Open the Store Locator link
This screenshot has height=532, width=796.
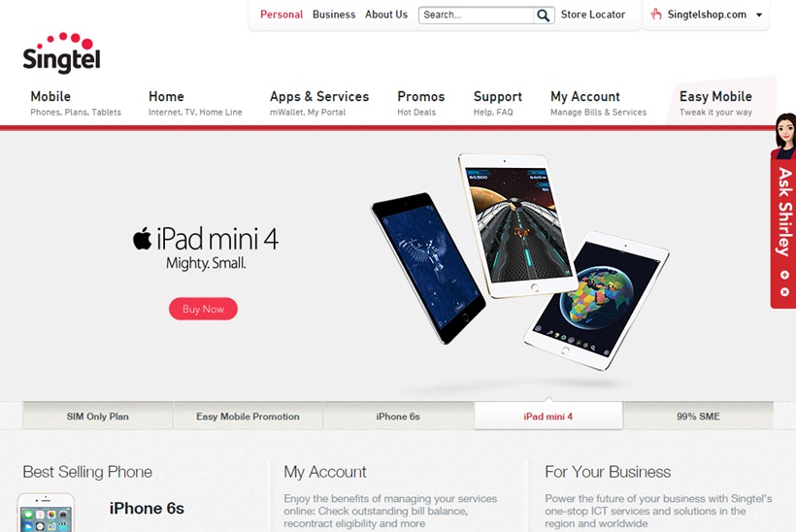pos(593,15)
